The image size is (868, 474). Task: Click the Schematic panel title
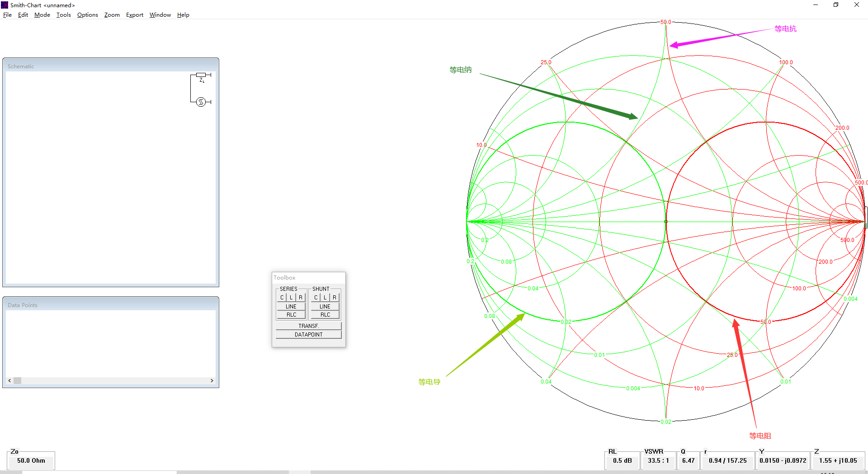21,66
